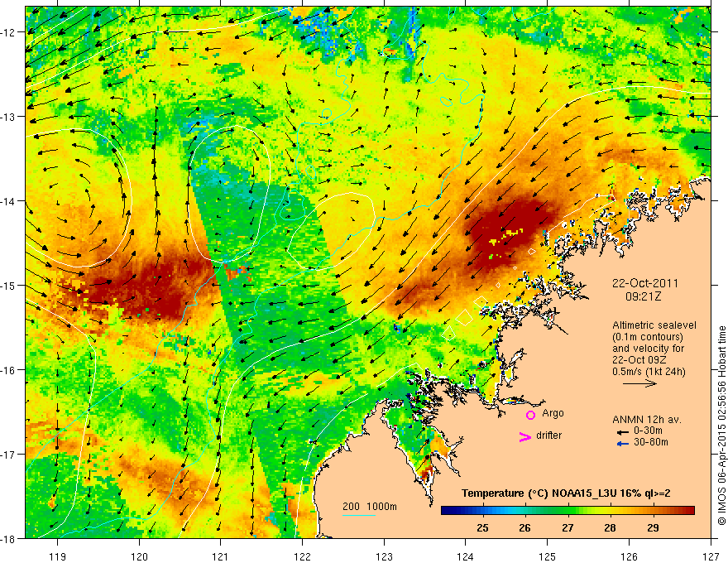The image size is (728, 563).
Task: Click the color bar tick label 26
Action: tap(525, 527)
